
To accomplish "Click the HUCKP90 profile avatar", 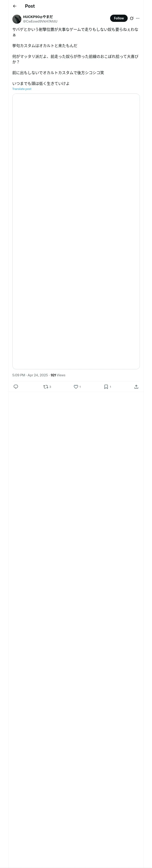I will (17, 19).
